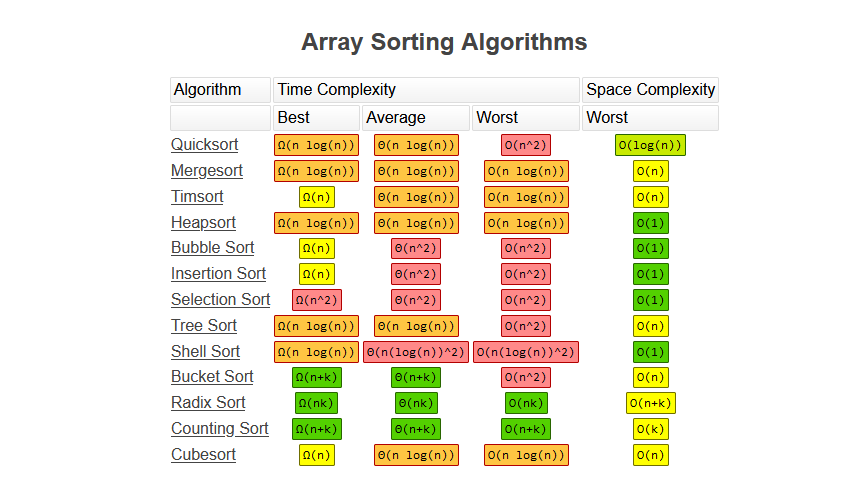Click Quicksort's O(log(n)) space complexity badge
The image size is (848, 492).
tap(650, 145)
